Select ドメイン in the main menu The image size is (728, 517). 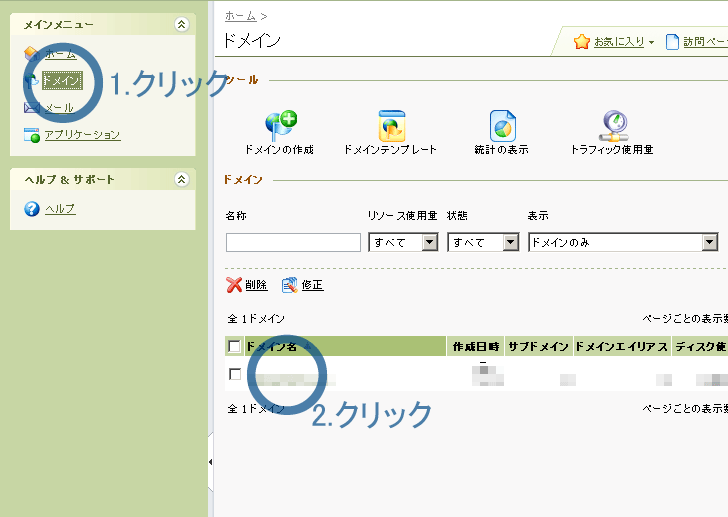tap(62, 80)
